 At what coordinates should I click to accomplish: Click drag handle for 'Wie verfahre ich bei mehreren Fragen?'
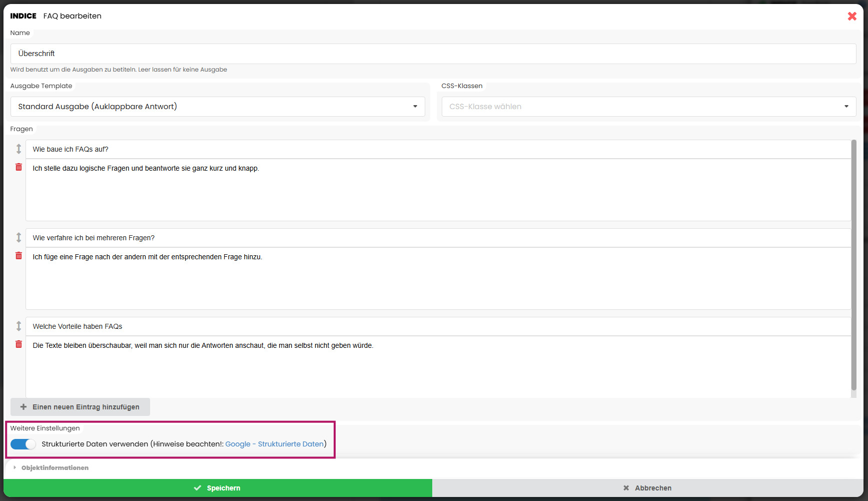(x=19, y=237)
